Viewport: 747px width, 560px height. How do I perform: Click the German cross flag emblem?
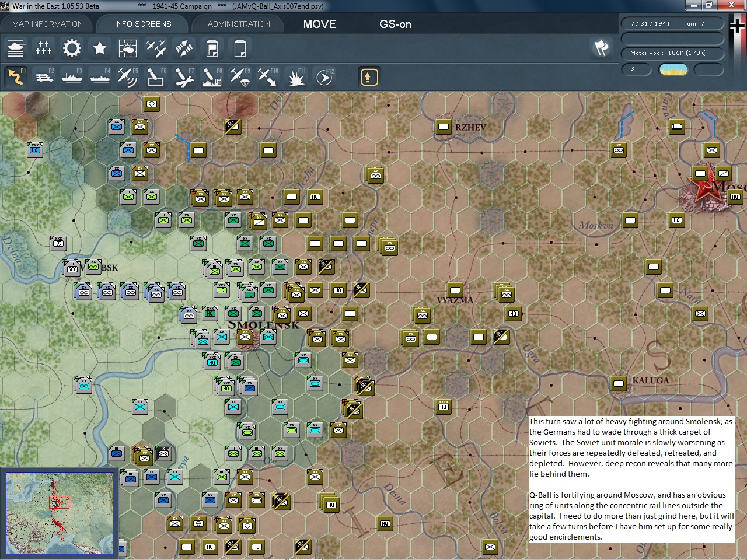738,27
